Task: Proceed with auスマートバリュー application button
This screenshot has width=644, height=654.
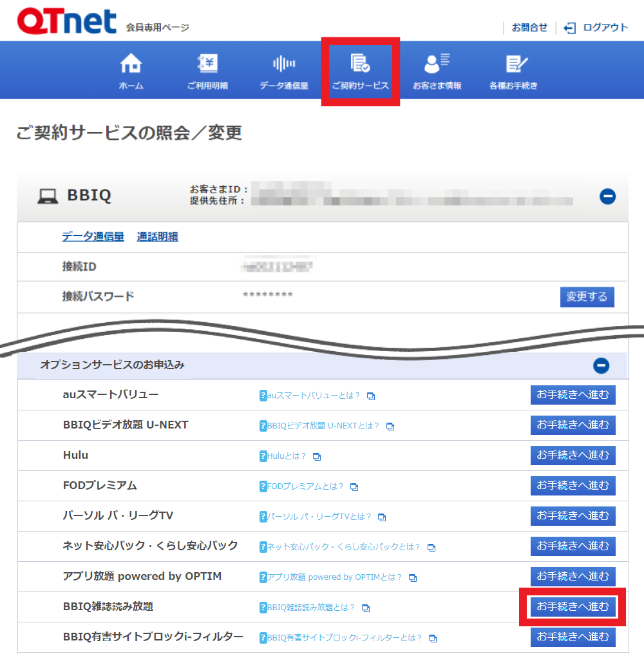Action: (x=573, y=395)
